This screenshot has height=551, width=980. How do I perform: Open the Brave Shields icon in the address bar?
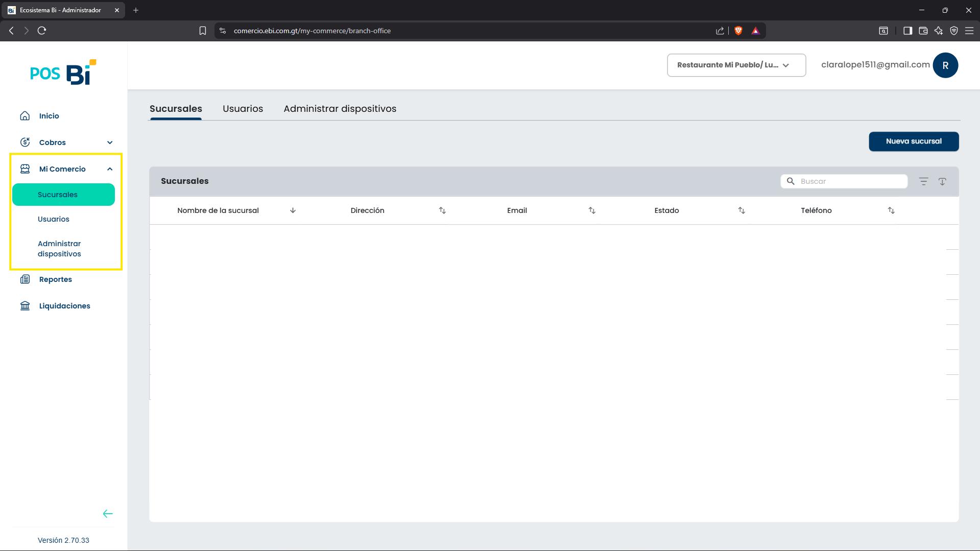(x=738, y=31)
